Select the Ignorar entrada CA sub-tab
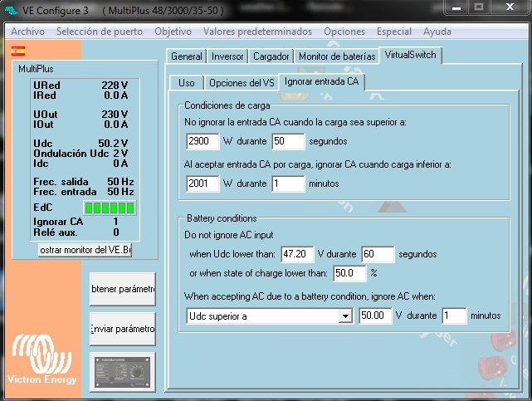 (322, 81)
